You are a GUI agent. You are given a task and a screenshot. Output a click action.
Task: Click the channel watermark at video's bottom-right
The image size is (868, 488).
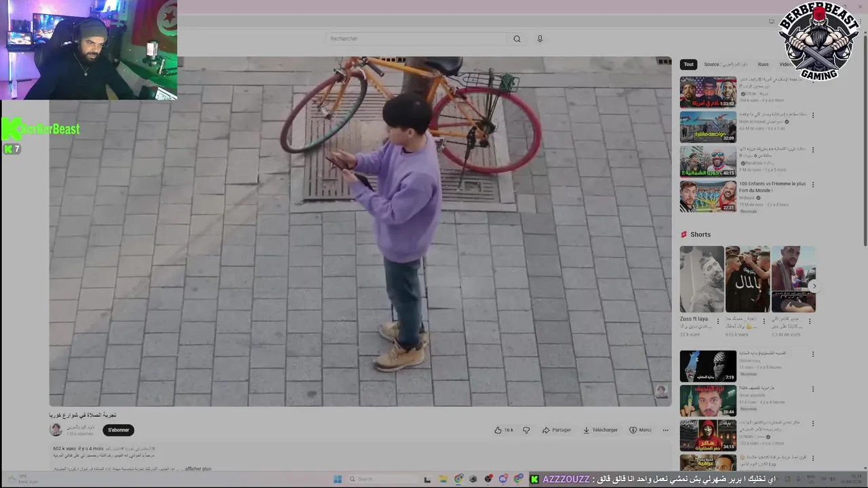coord(660,391)
